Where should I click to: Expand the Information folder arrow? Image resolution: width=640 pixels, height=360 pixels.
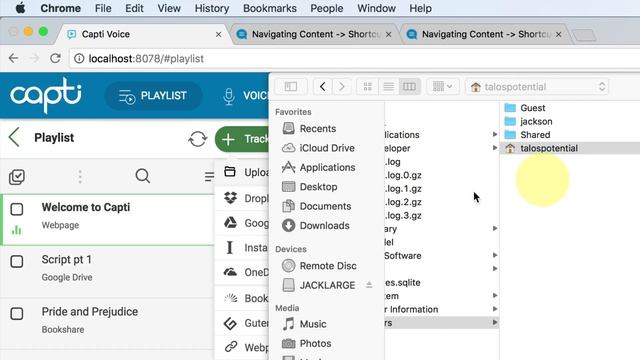tap(495, 309)
